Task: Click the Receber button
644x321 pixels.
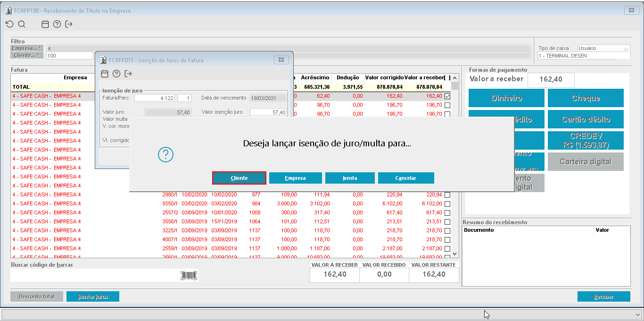Action: click(604, 297)
